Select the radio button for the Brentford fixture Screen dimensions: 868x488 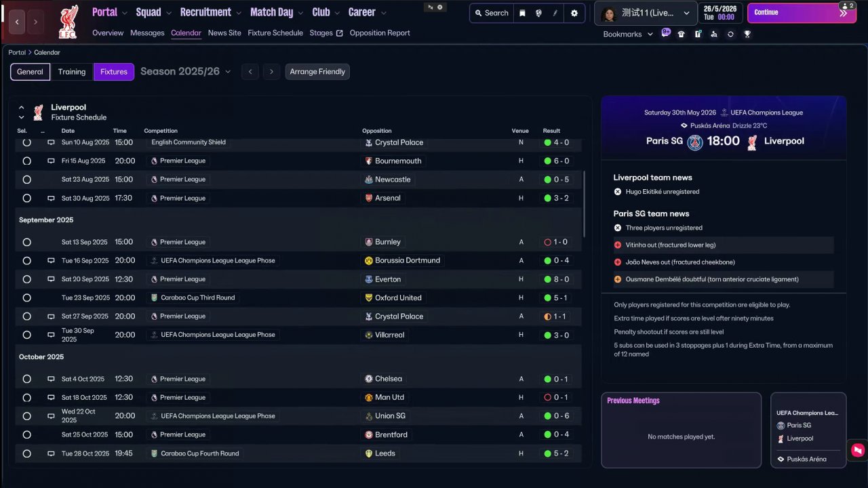pos(26,434)
